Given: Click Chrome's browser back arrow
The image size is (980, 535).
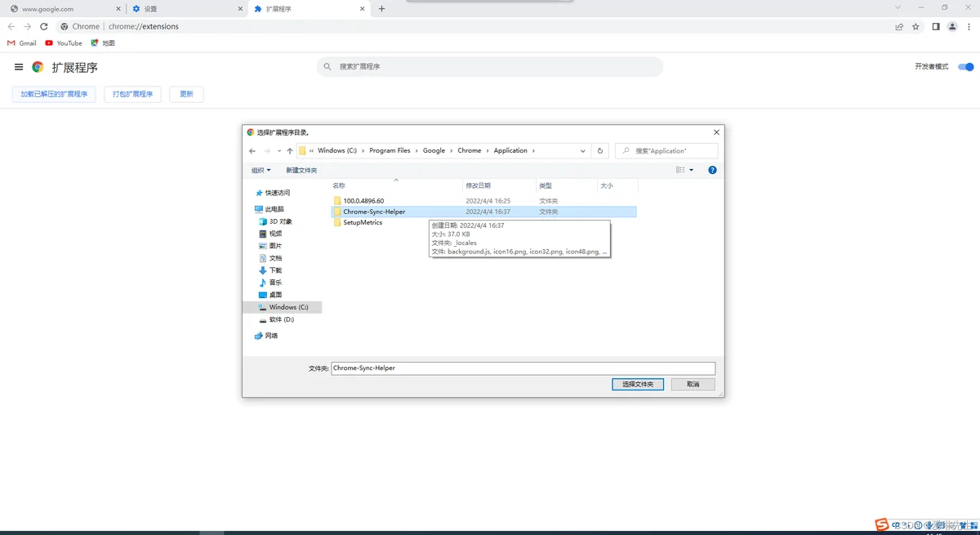Looking at the screenshot, I should 11,26.
